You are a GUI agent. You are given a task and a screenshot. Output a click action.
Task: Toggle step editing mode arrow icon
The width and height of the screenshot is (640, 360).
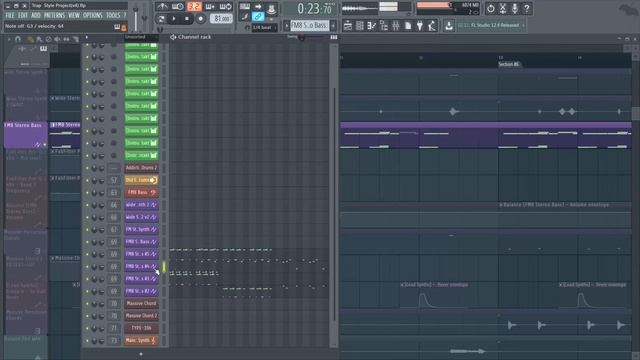pos(258,7)
